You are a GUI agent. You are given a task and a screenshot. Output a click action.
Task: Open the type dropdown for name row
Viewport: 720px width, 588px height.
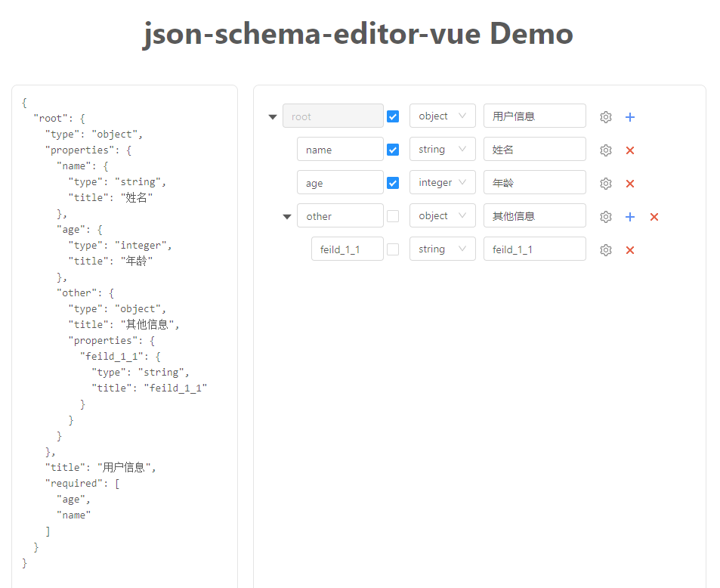click(442, 150)
